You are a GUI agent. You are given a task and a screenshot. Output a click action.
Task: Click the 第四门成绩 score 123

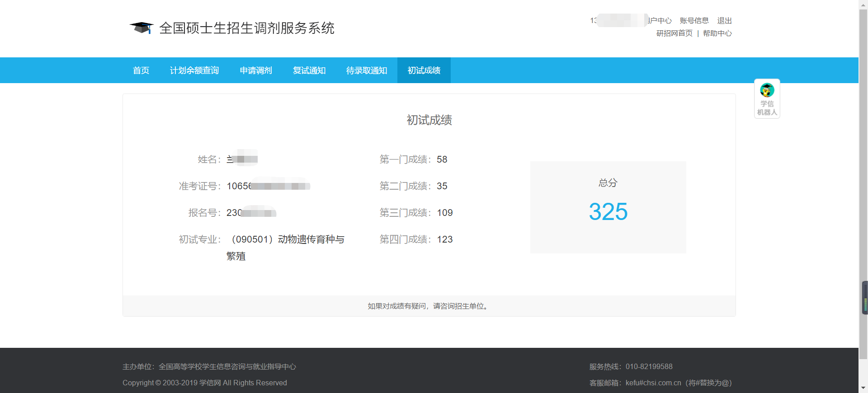pos(445,239)
